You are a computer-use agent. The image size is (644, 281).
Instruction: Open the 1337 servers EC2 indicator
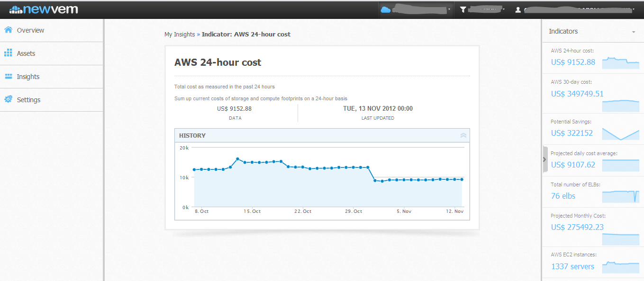click(572, 266)
